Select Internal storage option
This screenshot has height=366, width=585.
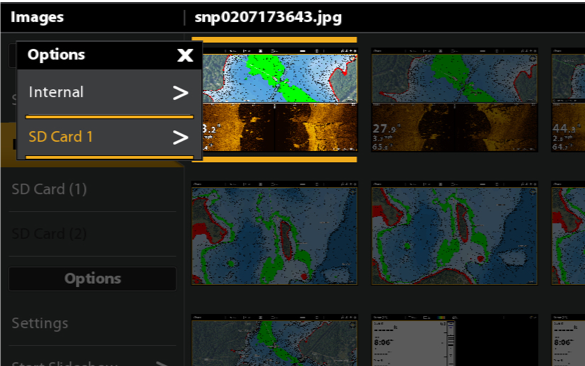pyautogui.click(x=109, y=93)
